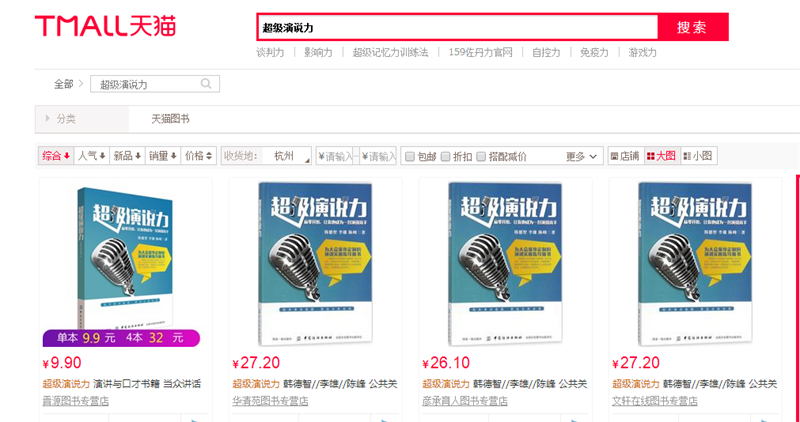Check the 折扣 discount filter
Image resolution: width=800 pixels, height=422 pixels.
click(446, 156)
